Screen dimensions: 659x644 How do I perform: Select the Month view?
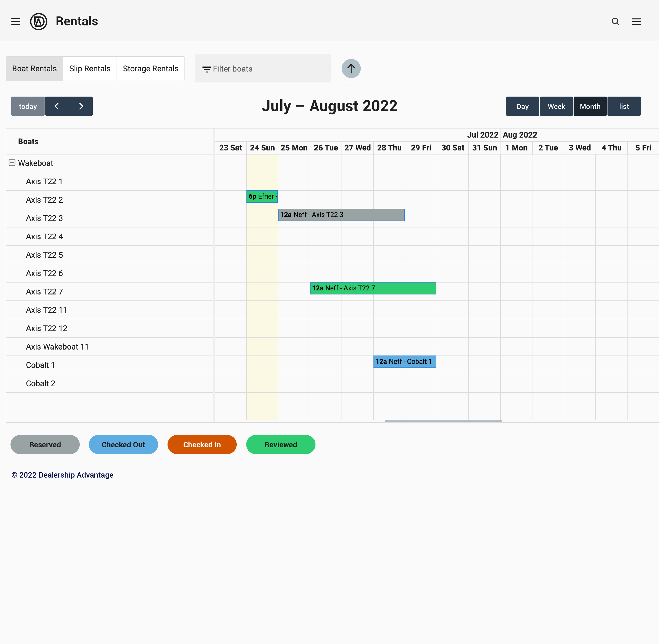590,106
